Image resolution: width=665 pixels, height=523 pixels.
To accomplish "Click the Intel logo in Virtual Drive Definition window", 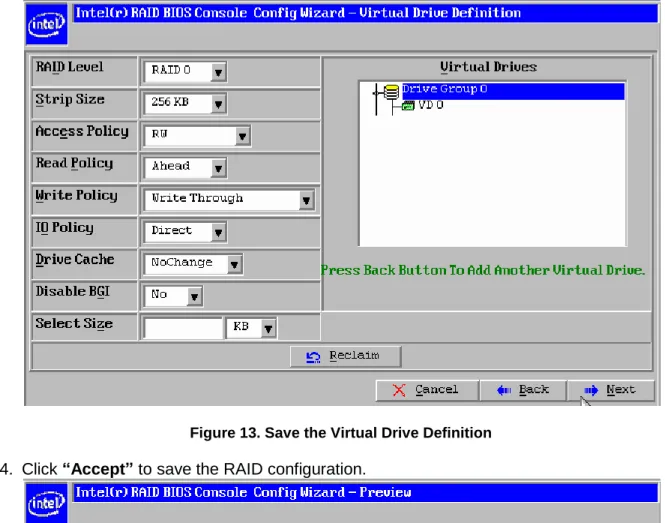I will pos(46,24).
